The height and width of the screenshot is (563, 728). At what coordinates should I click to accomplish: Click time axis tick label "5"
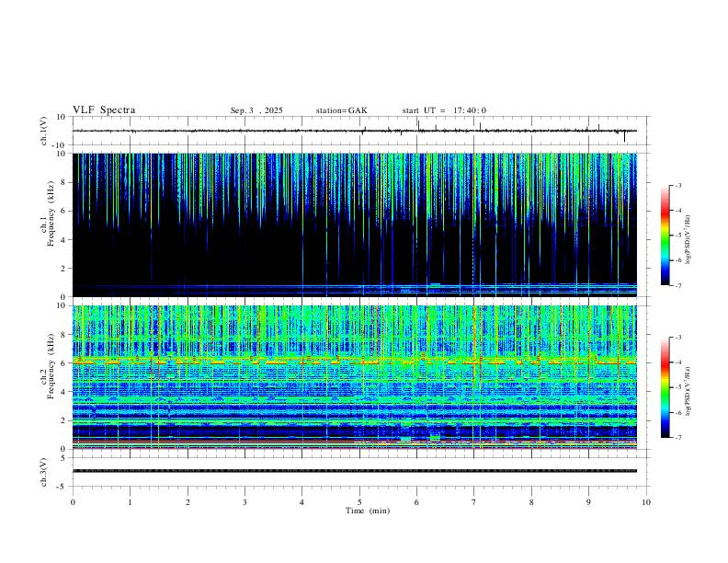tap(359, 502)
